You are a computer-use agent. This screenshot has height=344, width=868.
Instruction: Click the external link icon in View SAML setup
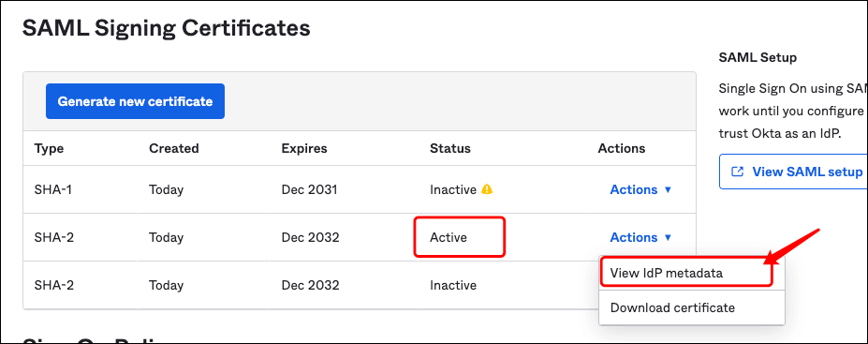pyautogui.click(x=737, y=172)
